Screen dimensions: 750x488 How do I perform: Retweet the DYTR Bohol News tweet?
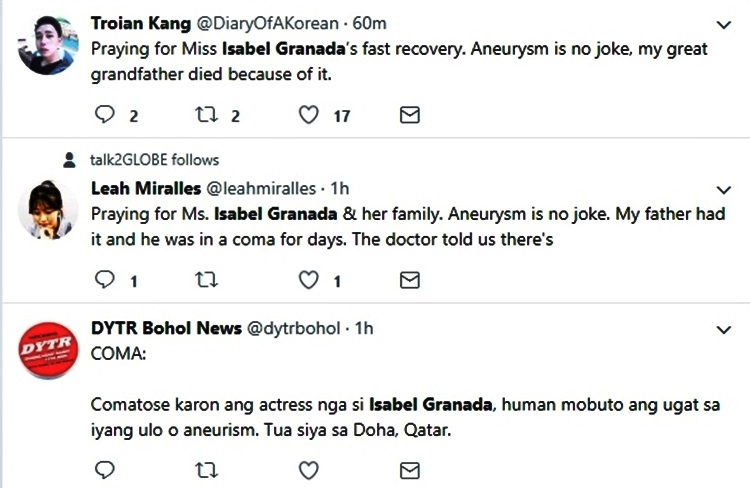[x=207, y=469]
